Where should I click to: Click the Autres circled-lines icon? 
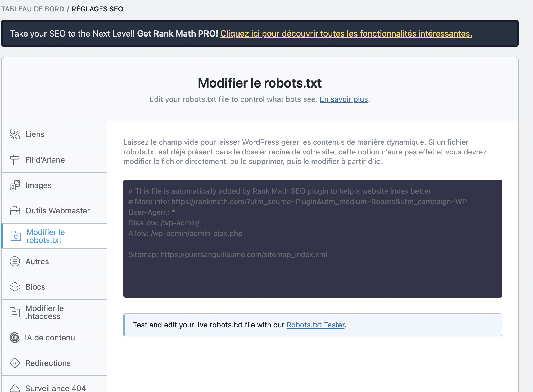(15, 261)
